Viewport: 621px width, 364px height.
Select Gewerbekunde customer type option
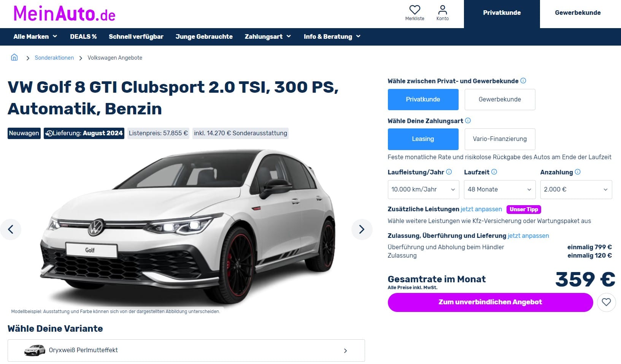tap(500, 100)
